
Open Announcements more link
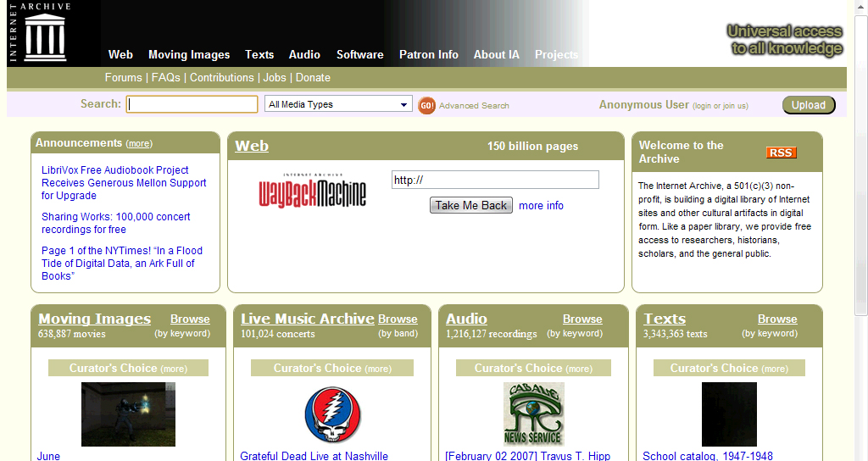point(139,143)
